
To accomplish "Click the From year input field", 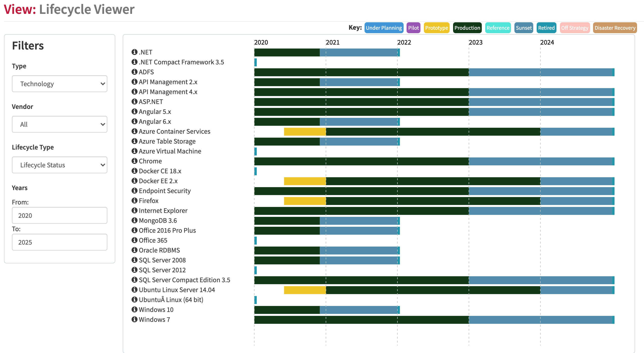I will tap(60, 215).
